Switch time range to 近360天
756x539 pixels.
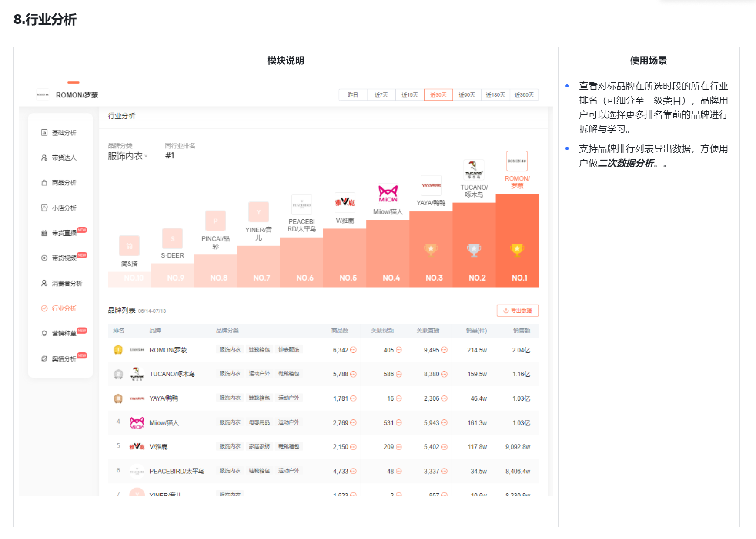(524, 95)
